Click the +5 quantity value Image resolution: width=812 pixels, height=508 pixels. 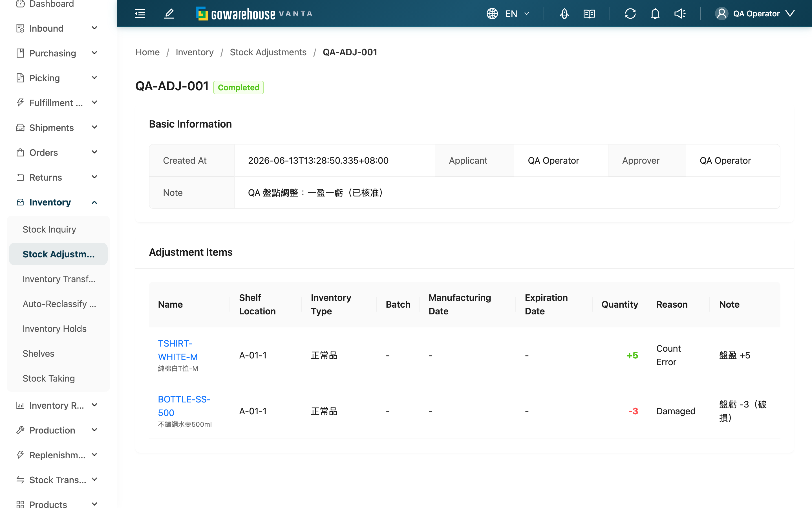pos(632,356)
